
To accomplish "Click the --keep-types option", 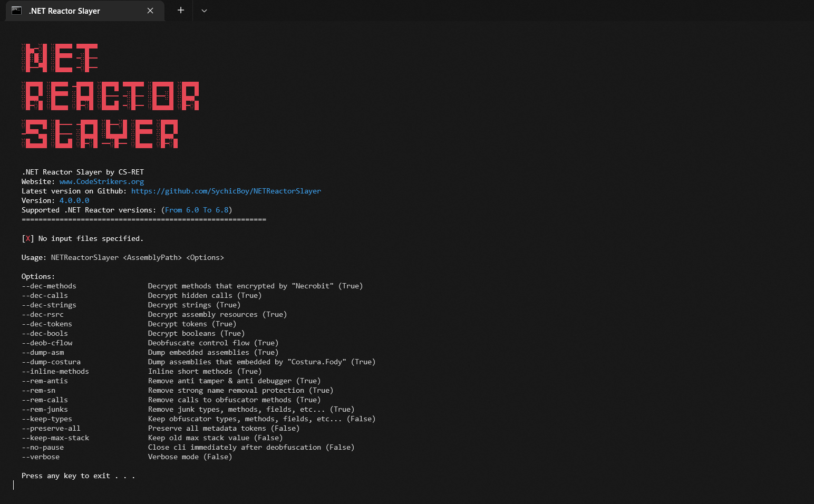I will (47, 419).
